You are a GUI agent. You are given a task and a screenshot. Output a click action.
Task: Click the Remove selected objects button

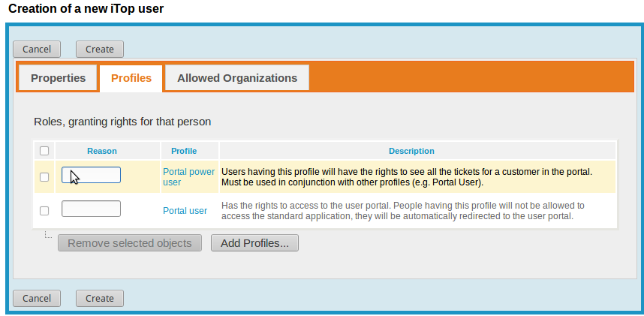tap(130, 243)
